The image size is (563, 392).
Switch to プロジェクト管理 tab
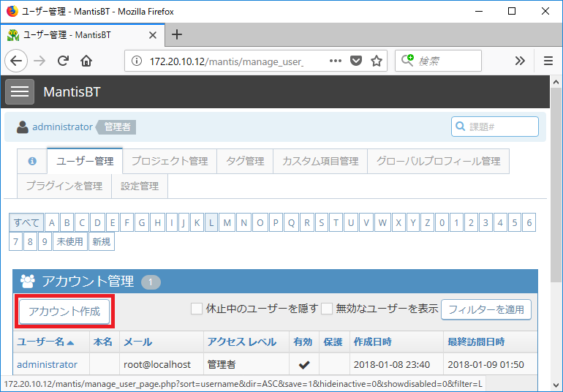(170, 161)
